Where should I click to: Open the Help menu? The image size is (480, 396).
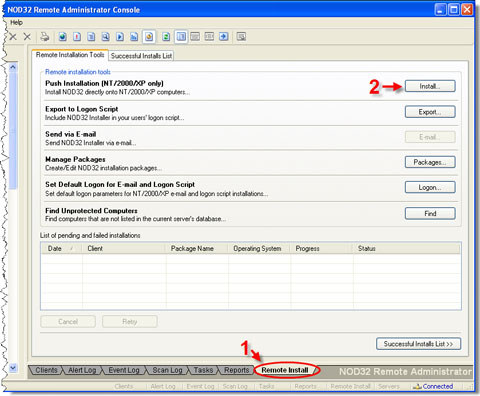pos(16,22)
